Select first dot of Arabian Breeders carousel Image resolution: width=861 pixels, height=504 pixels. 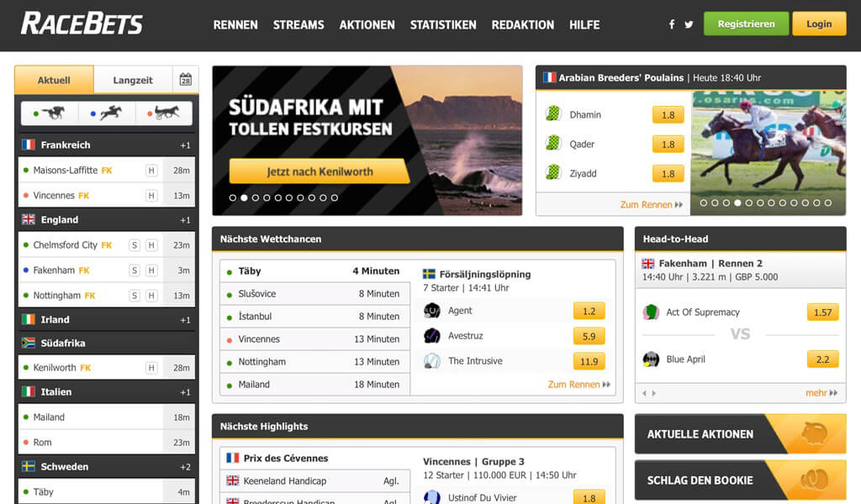(x=704, y=203)
